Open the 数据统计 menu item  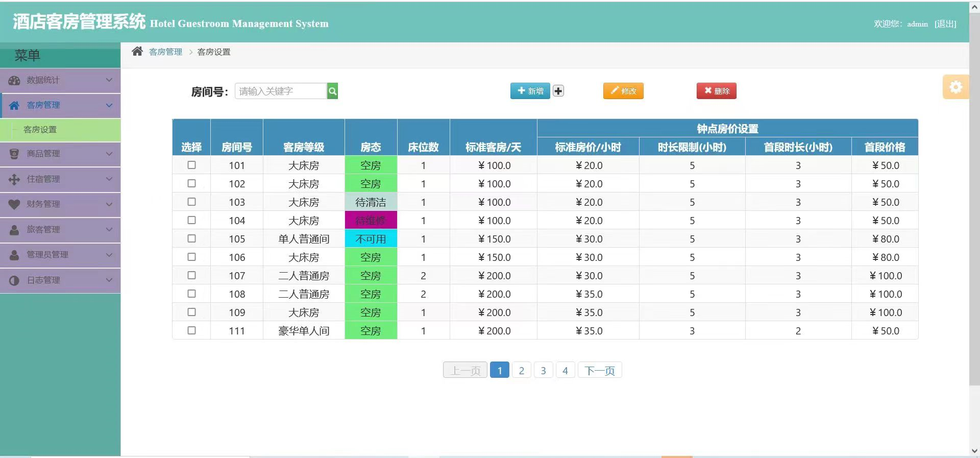(x=60, y=81)
